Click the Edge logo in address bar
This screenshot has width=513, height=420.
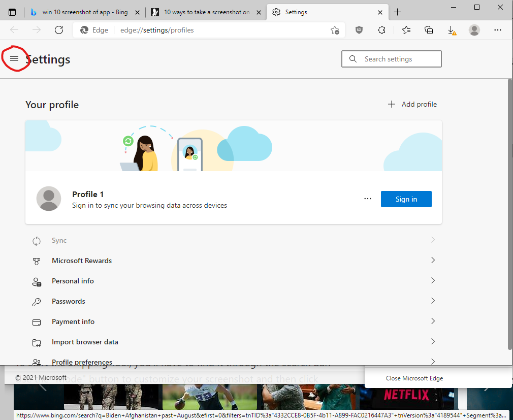(84, 30)
